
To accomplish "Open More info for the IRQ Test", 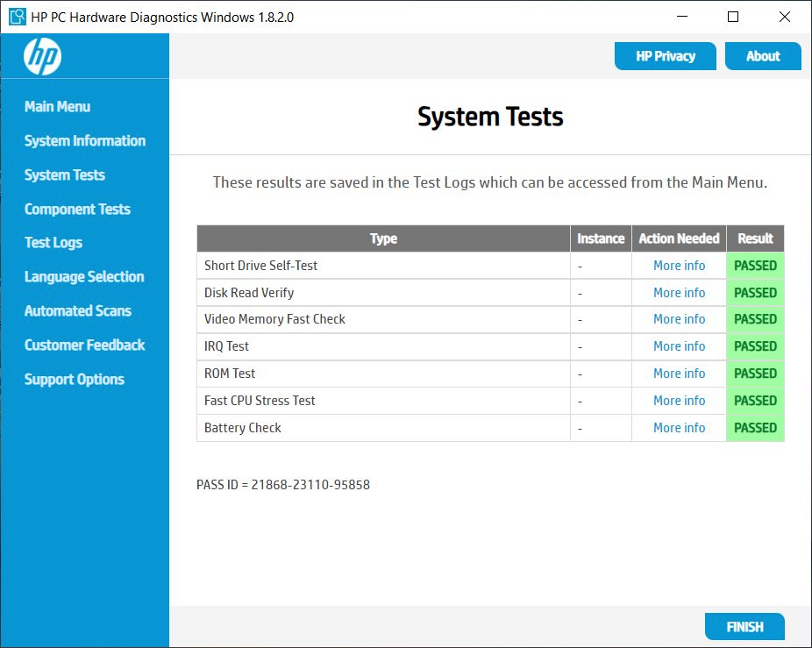I will [678, 346].
